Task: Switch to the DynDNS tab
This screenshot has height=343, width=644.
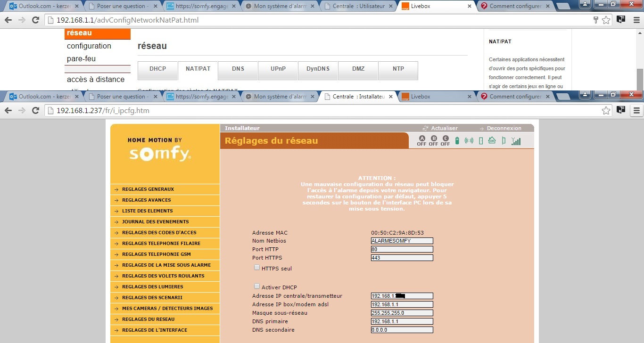Action: point(318,69)
